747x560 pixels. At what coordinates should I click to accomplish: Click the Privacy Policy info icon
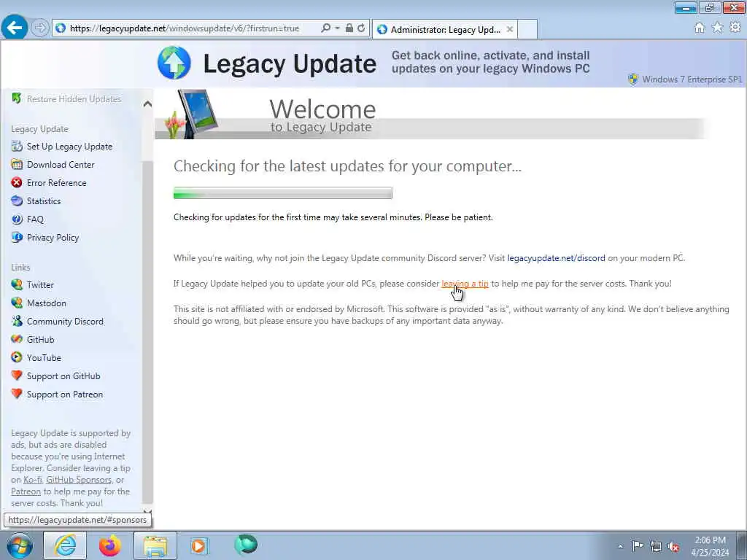click(x=17, y=237)
